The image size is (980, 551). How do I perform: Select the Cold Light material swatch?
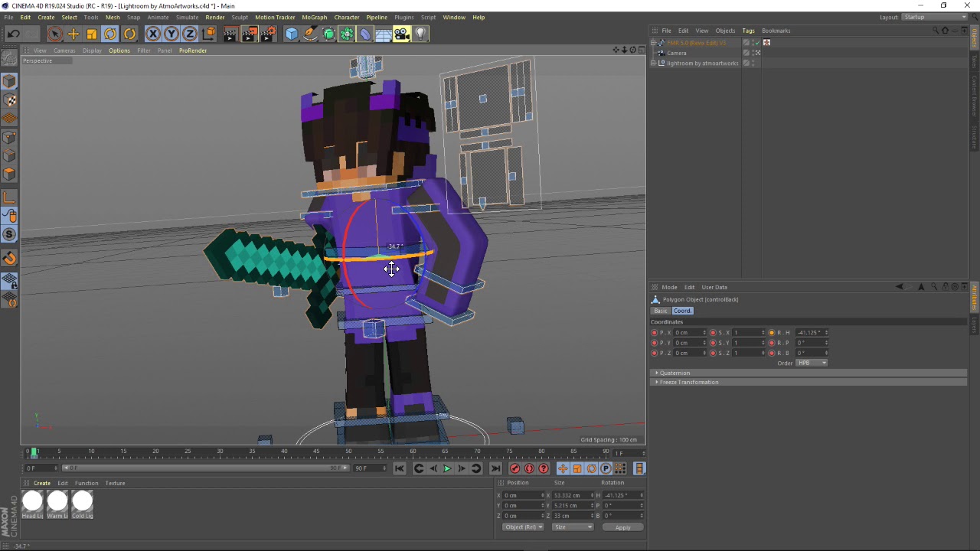point(82,501)
